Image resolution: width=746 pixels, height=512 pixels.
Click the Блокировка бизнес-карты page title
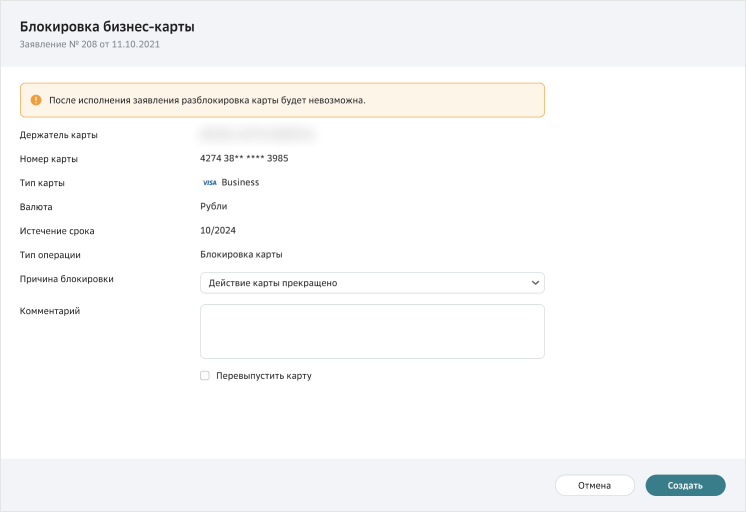tap(107, 27)
